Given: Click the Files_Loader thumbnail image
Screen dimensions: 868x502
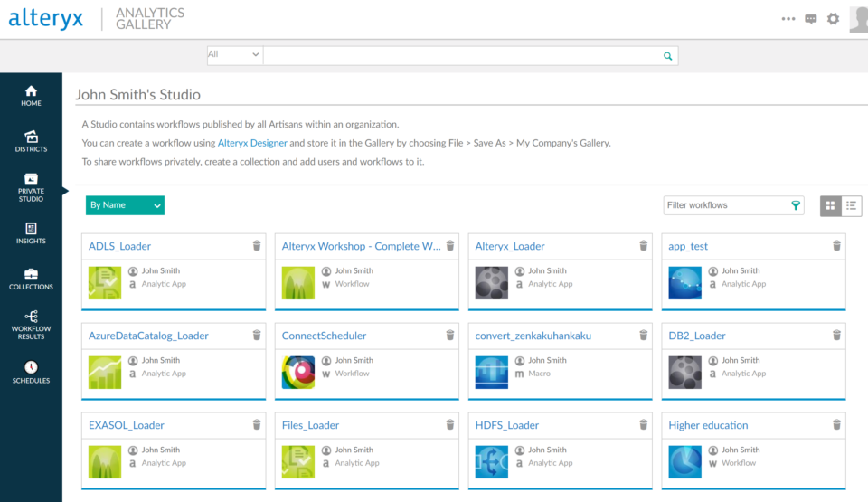Looking at the screenshot, I should 297,462.
